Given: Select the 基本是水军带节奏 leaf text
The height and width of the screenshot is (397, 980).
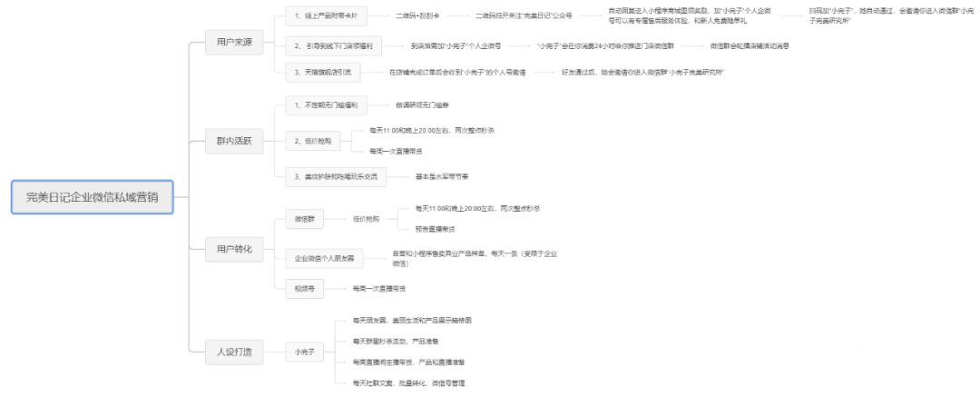Looking at the screenshot, I should pos(441,175).
